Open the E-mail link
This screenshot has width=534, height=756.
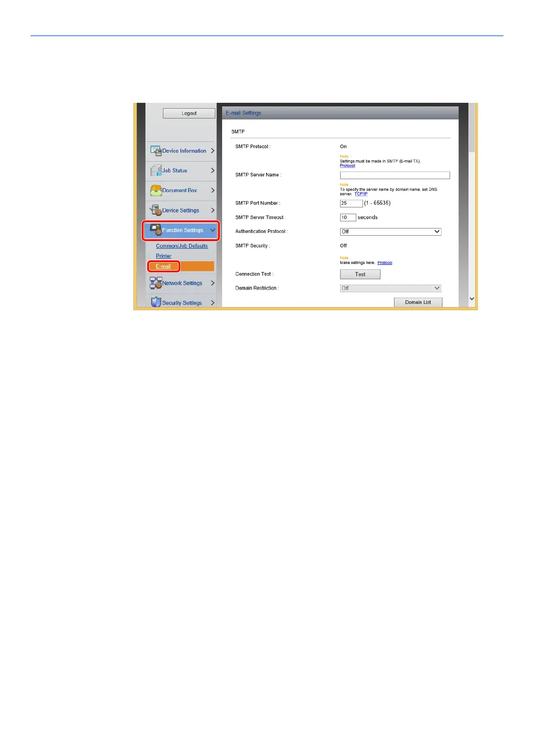coord(163,266)
